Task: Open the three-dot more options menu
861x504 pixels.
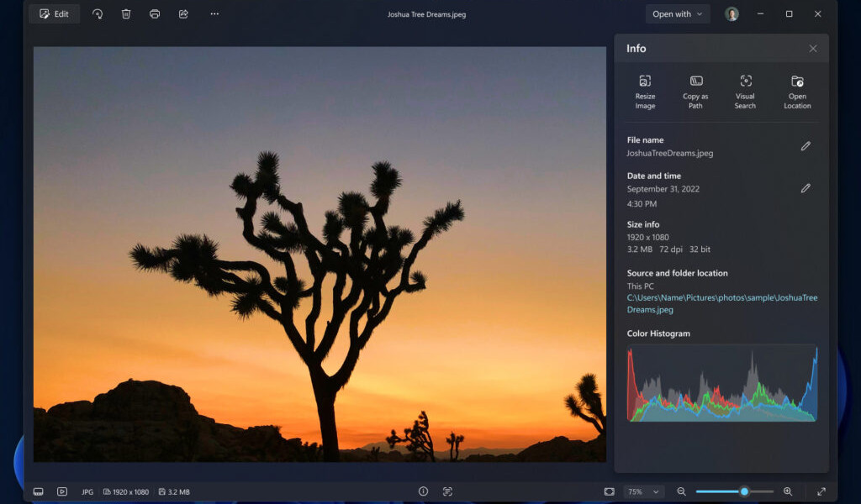Action: (214, 13)
